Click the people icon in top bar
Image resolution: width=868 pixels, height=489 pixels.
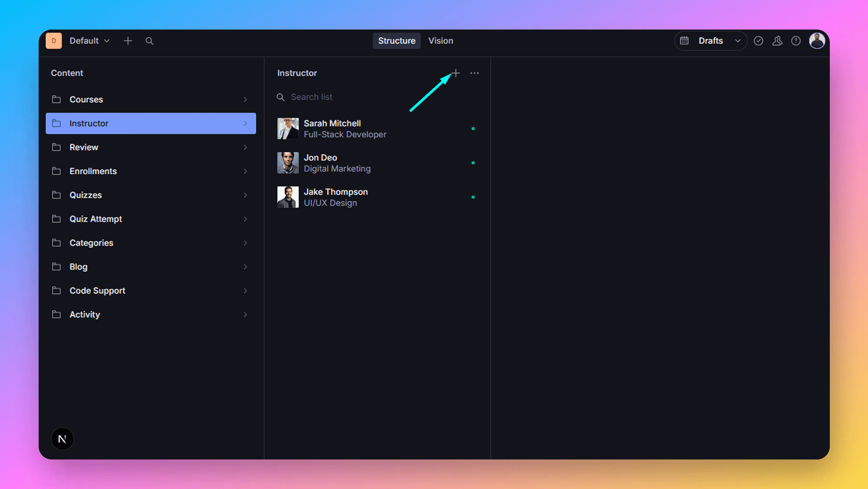tap(777, 41)
